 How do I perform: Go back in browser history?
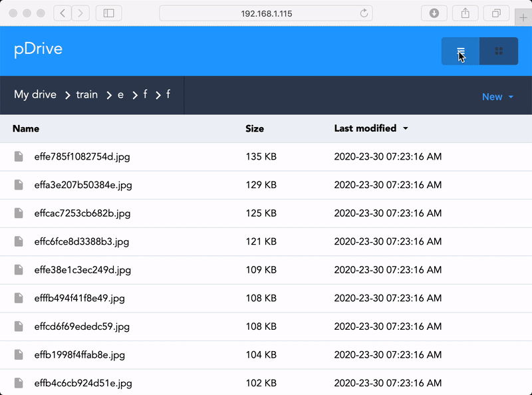pyautogui.click(x=63, y=13)
